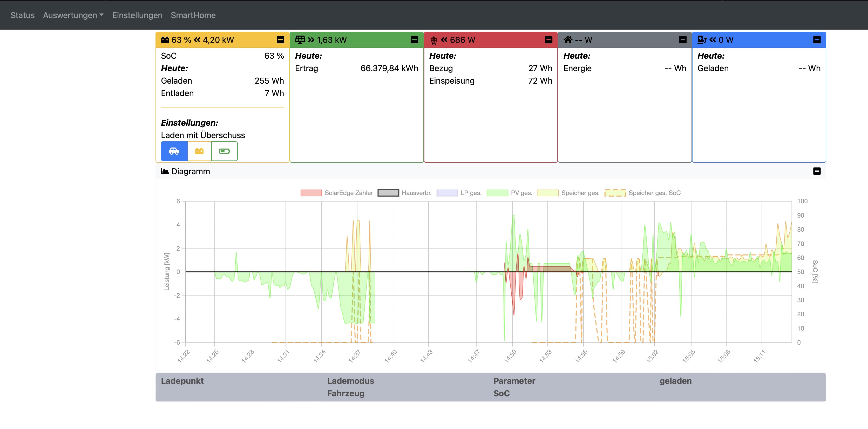The height and width of the screenshot is (429, 868).
Task: Go to the SmartHome page
Action: coord(193,15)
